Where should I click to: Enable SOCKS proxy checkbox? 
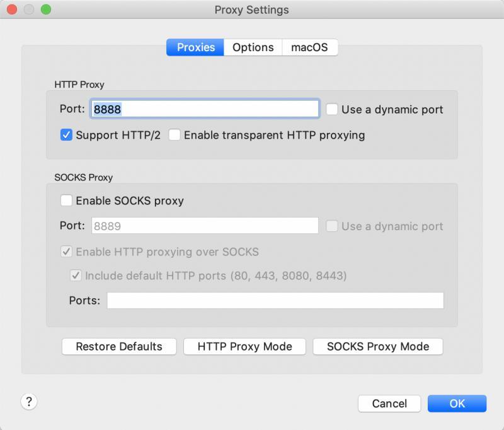(66, 200)
